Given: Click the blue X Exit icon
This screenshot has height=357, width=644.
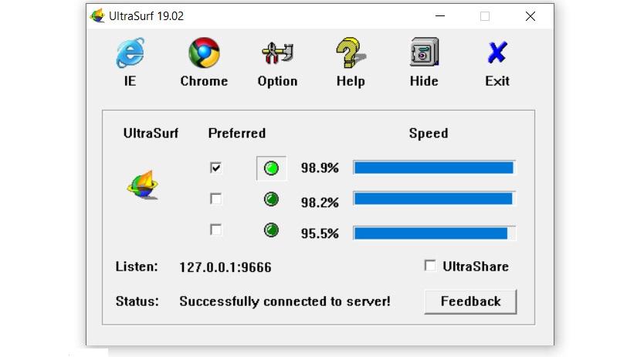Looking at the screenshot, I should 497,54.
